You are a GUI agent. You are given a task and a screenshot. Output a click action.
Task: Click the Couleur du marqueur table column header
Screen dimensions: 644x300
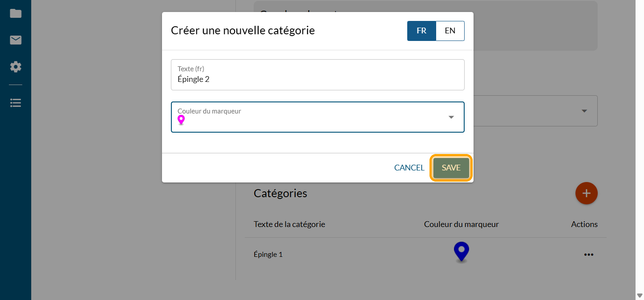[461, 224]
